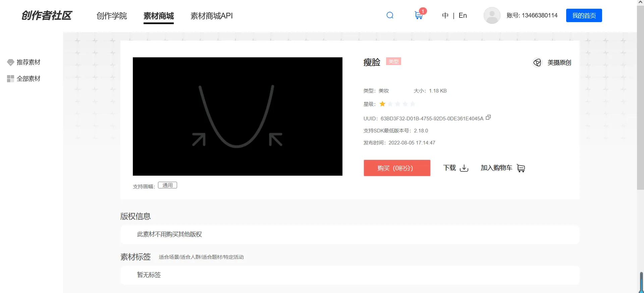644x293 pixels.
Task: Click the first rating star
Action: (382, 104)
